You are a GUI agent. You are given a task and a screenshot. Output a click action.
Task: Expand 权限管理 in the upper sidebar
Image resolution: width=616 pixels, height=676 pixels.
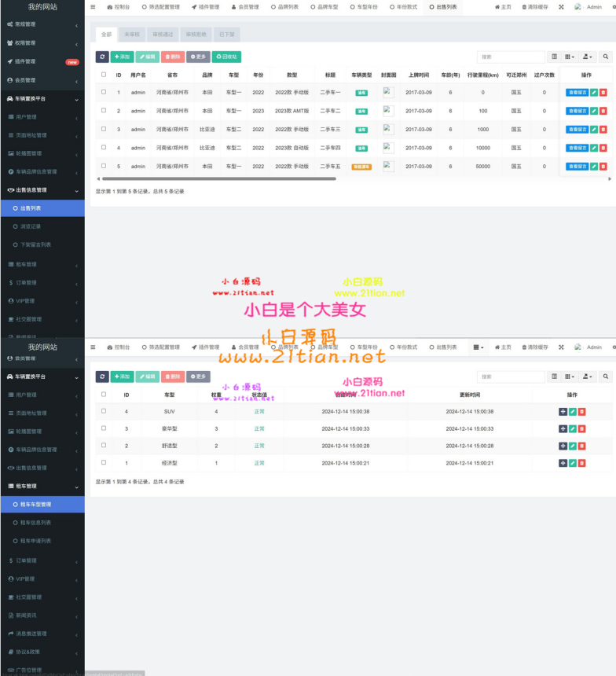tap(42, 43)
